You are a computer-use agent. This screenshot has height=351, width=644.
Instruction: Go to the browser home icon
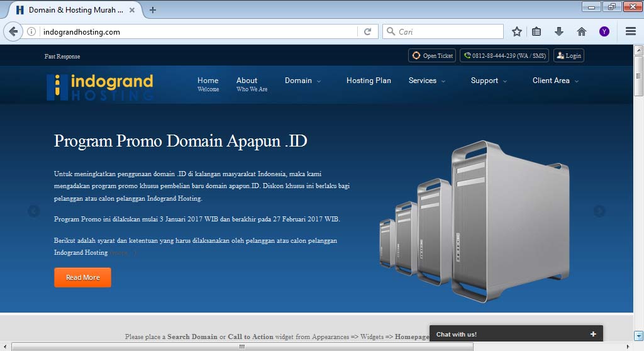(x=582, y=31)
